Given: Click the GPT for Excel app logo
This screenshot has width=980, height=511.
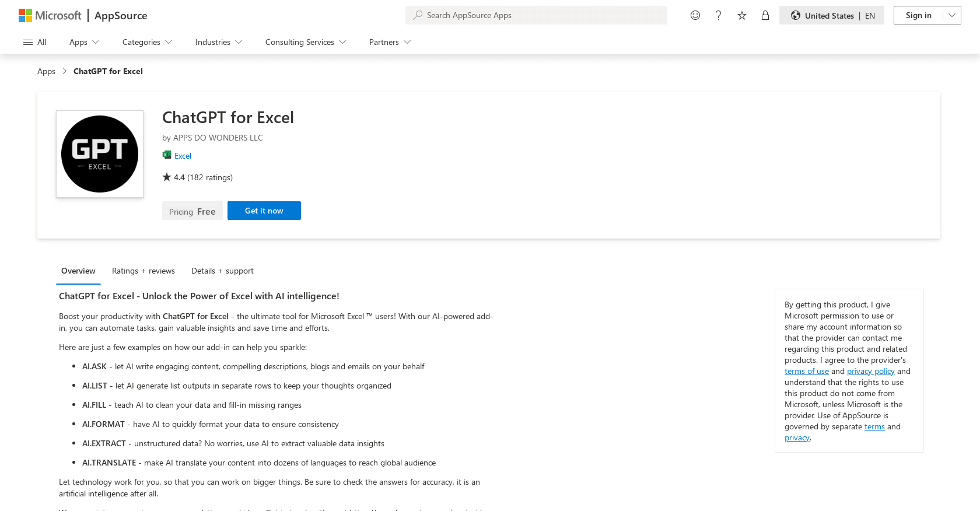Looking at the screenshot, I should coord(99,153).
